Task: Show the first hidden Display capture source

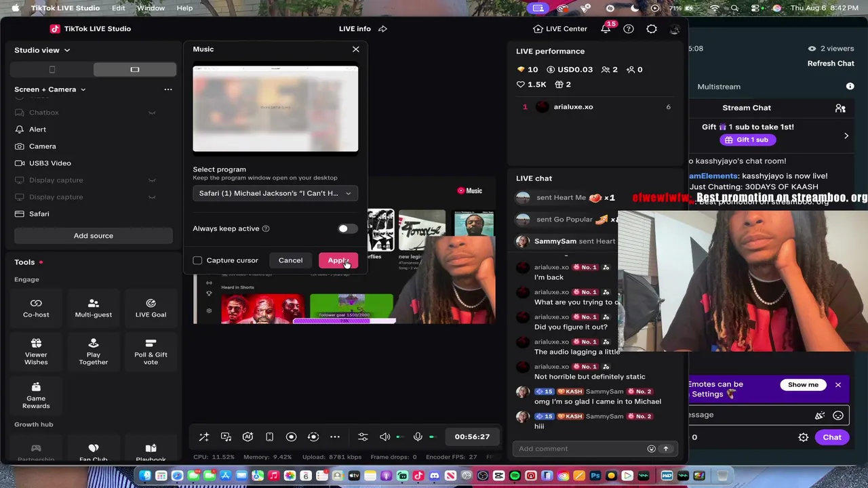Action: [152, 180]
